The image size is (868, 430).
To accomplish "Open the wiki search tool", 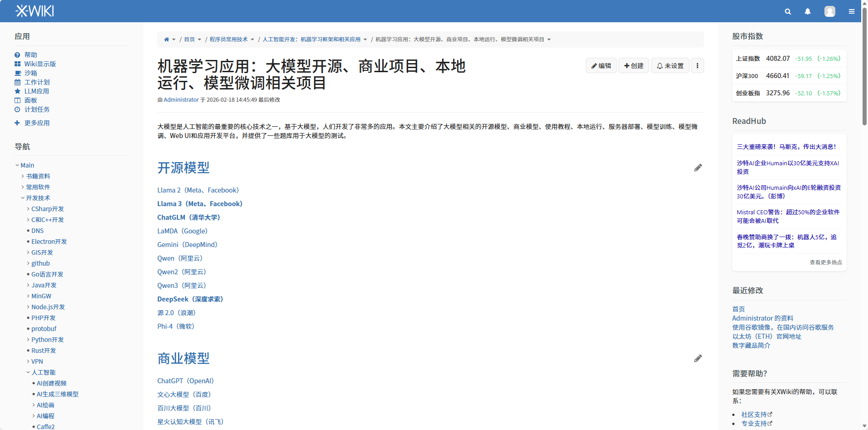I will click(x=788, y=11).
